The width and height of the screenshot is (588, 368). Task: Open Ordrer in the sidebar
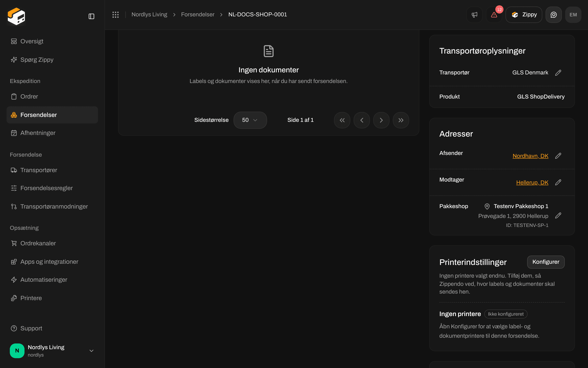[x=52, y=96]
